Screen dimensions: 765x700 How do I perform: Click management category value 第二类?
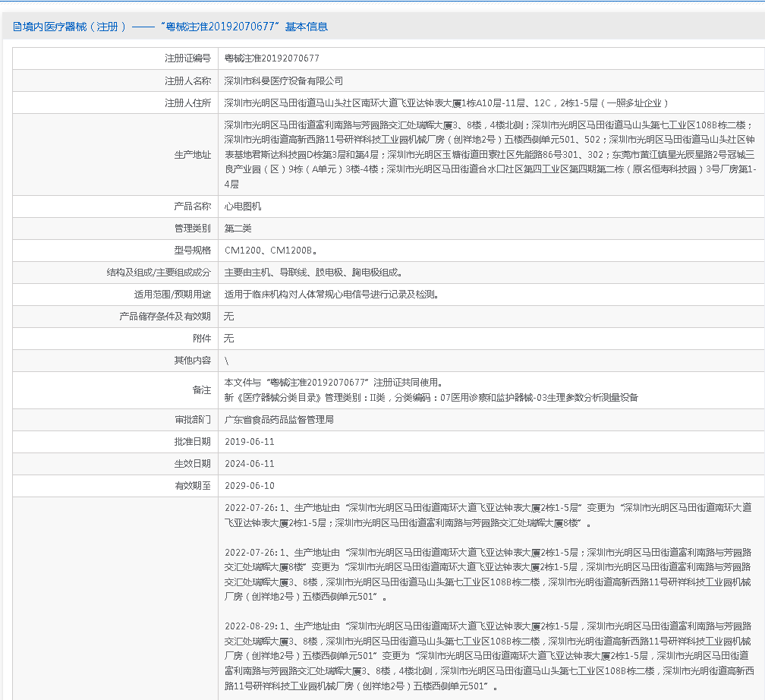click(x=238, y=229)
